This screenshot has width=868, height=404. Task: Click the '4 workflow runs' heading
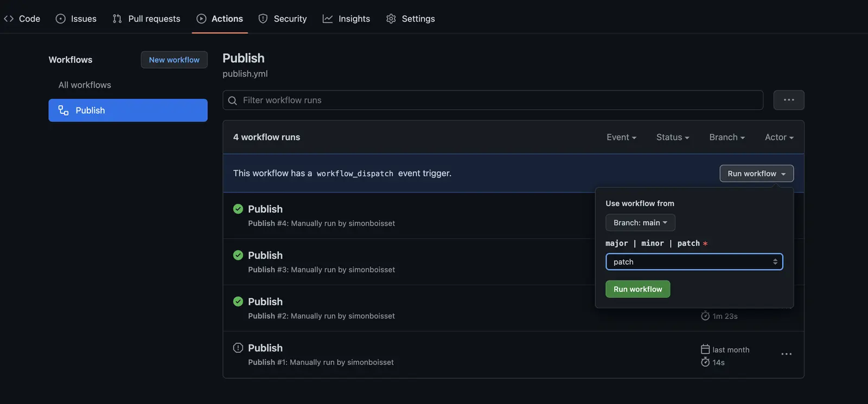coord(266,137)
